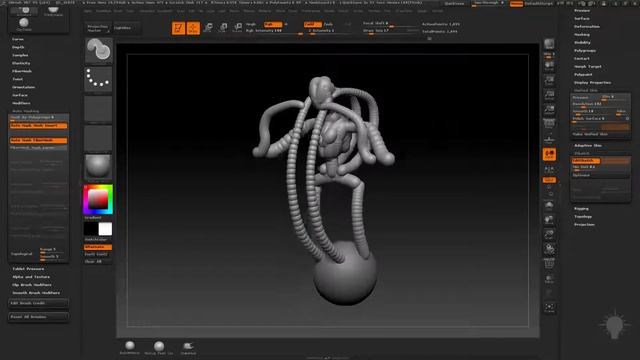Screen dimensions: 640x360
Task: Click the Move view icon in right shelf
Action: 549,220
